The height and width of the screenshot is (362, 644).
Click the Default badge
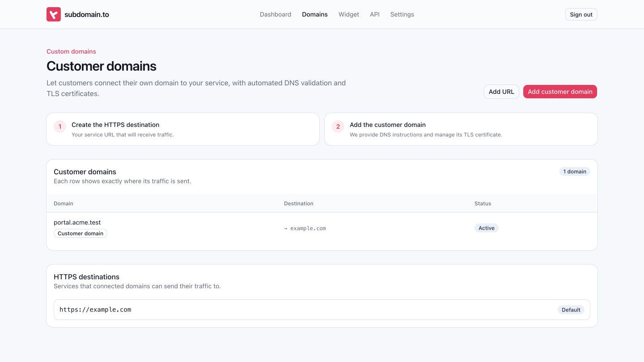(571, 310)
